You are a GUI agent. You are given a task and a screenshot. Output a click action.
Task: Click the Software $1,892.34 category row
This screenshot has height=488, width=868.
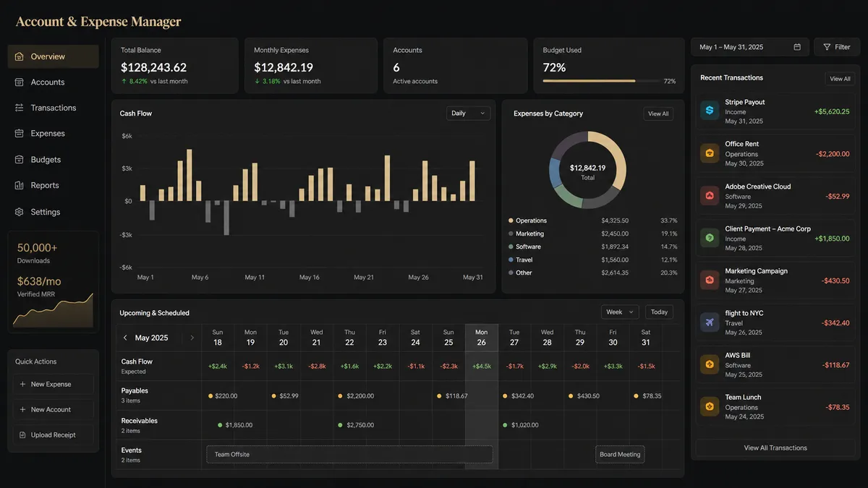[592, 247]
